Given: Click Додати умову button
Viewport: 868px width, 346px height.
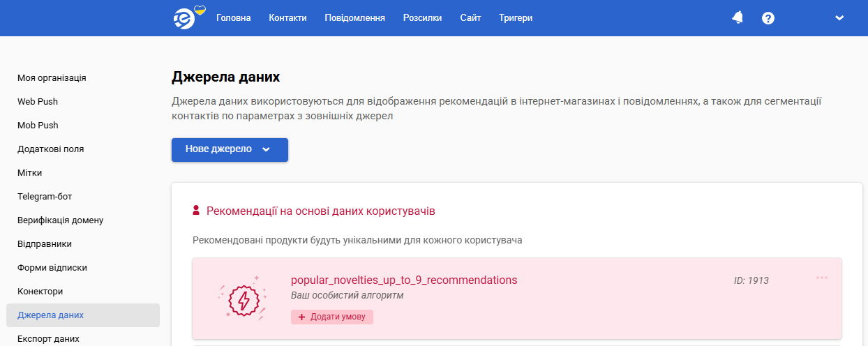Looking at the screenshot, I should pos(332,317).
